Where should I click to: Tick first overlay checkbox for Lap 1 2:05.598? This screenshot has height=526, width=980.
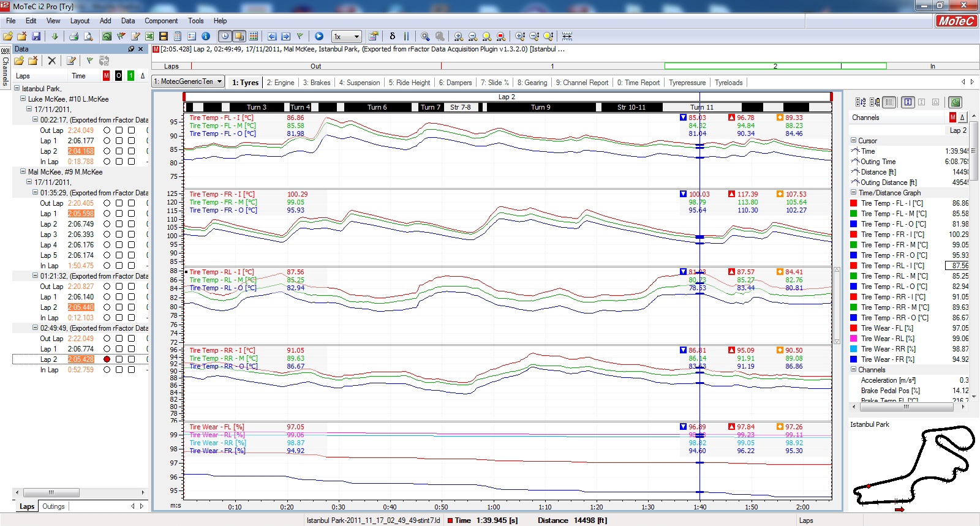click(x=119, y=214)
